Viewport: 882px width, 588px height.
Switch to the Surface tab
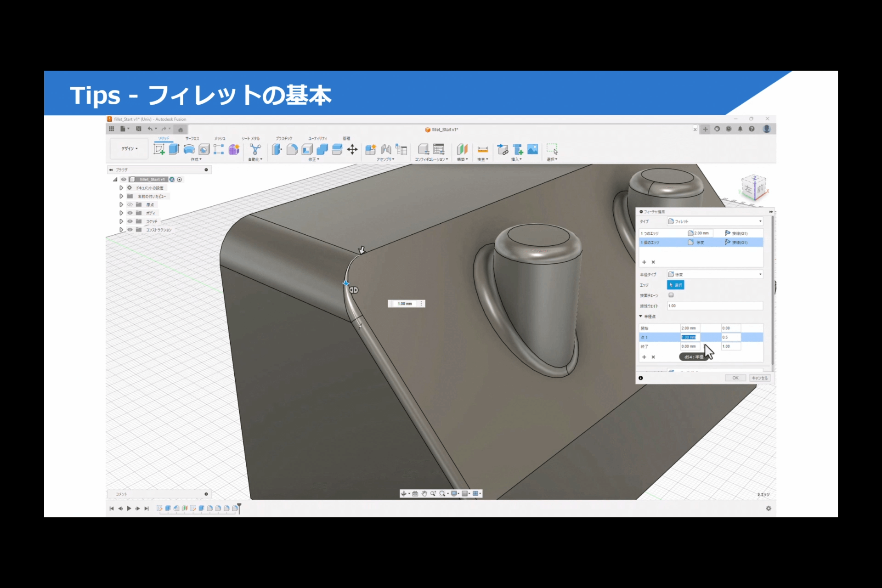click(x=192, y=138)
